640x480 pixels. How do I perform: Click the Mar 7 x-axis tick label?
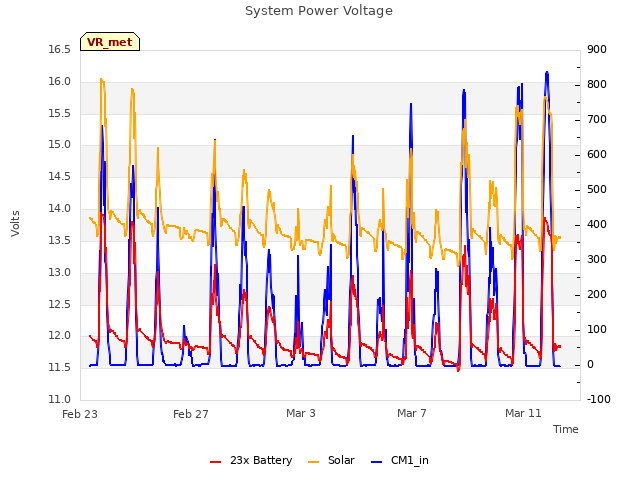(412, 413)
